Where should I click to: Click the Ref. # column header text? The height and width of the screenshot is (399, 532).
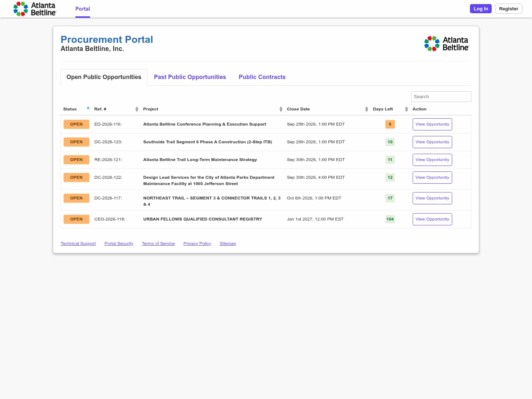100,109
